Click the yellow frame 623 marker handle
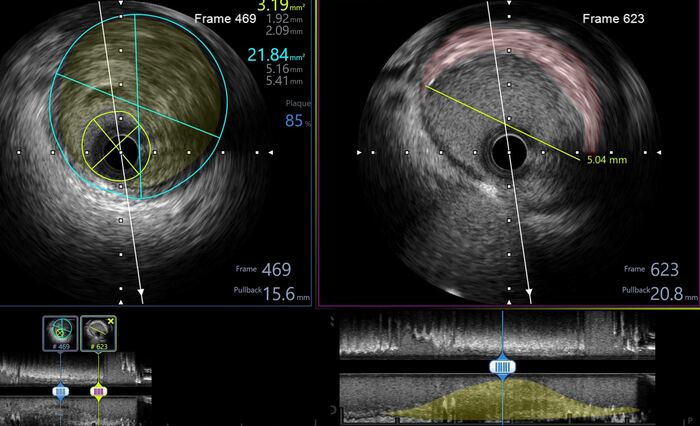The image size is (700, 426). point(98,390)
